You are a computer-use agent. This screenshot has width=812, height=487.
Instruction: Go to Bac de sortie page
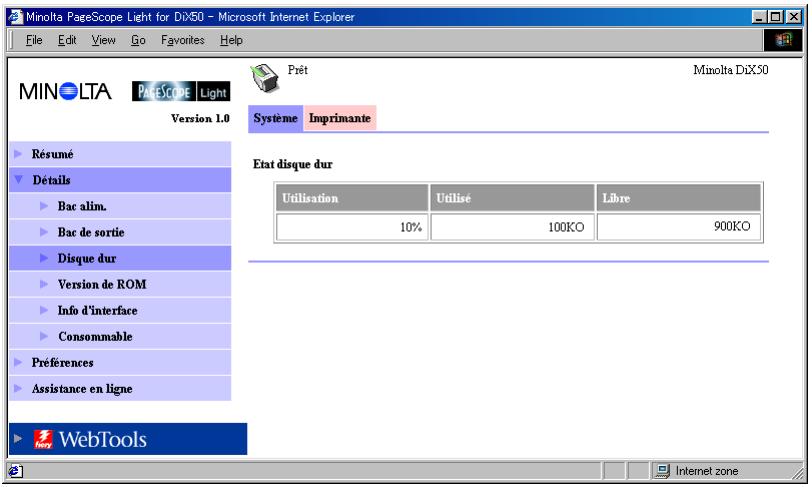tap(91, 232)
